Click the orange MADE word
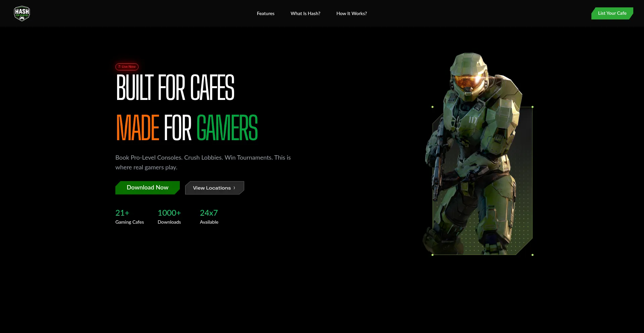 tap(138, 128)
